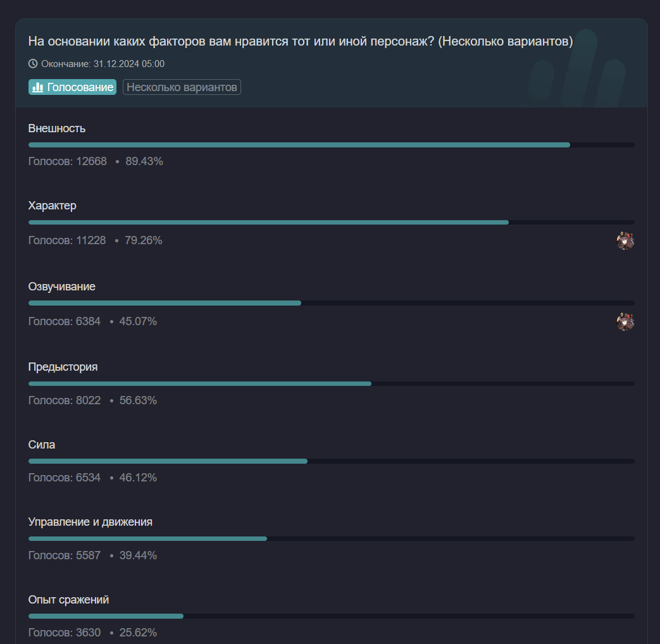Click the voter avatar in the Озвучивание row
Image resolution: width=660 pixels, height=644 pixels.
tap(625, 321)
